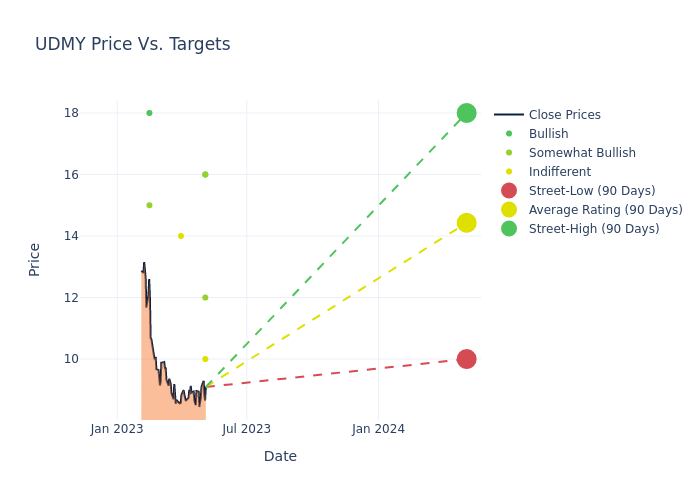
Task: Toggle the Close Prices legend entry
Action: pyautogui.click(x=564, y=115)
